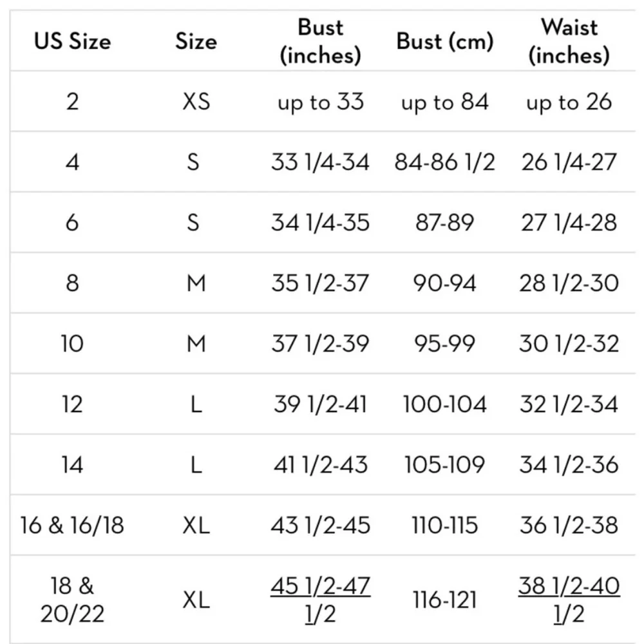This screenshot has width=644, height=644.
Task: Select the US size 2 cell
Action: (x=72, y=102)
